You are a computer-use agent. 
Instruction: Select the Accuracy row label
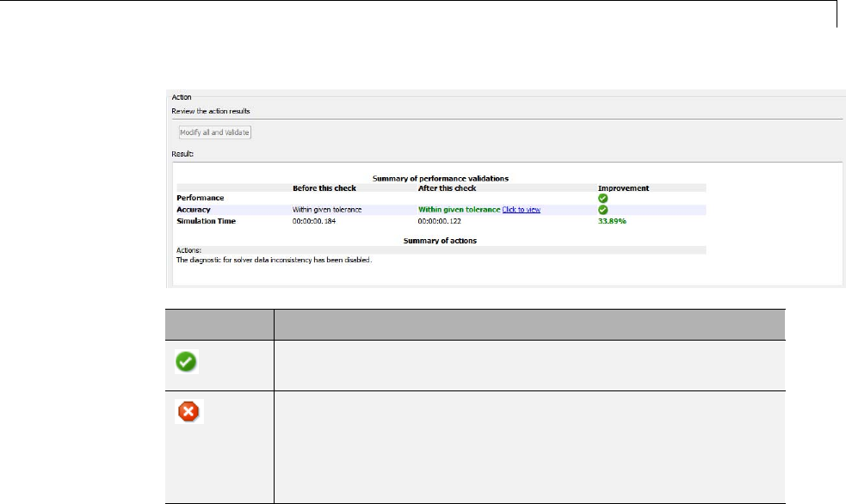point(193,210)
